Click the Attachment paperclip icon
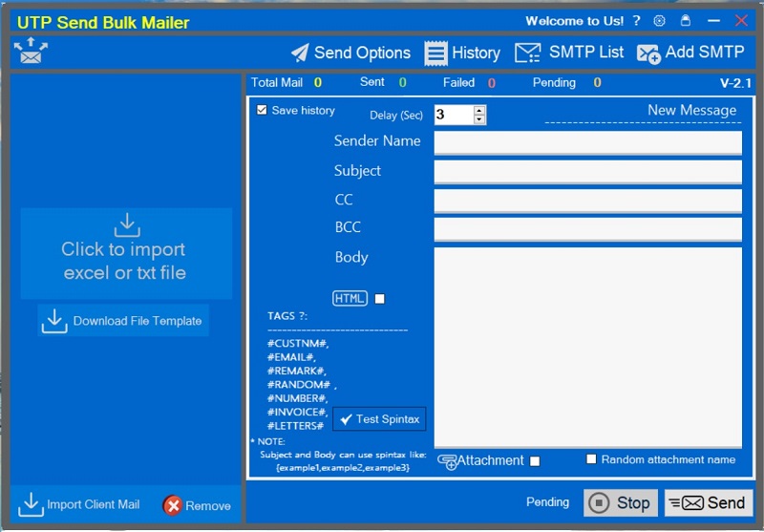 pos(447,462)
